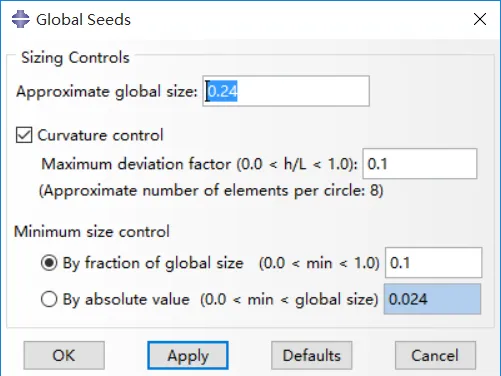Click the absolute value field showing 0.024
This screenshot has width=501, height=376.
coord(432,299)
